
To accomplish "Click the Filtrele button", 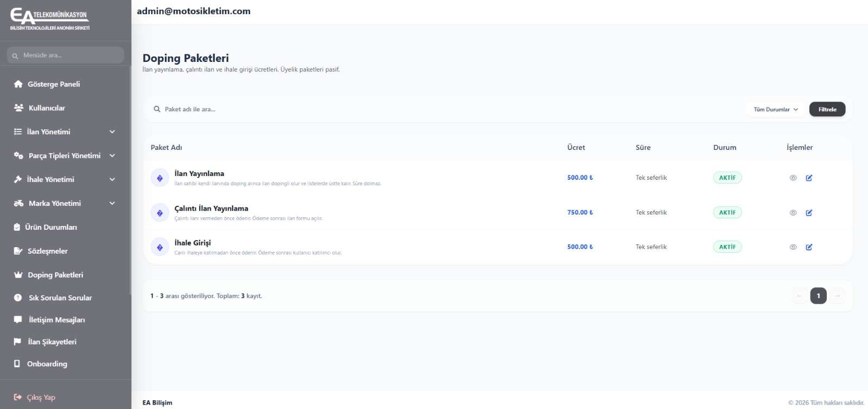I will pos(827,109).
